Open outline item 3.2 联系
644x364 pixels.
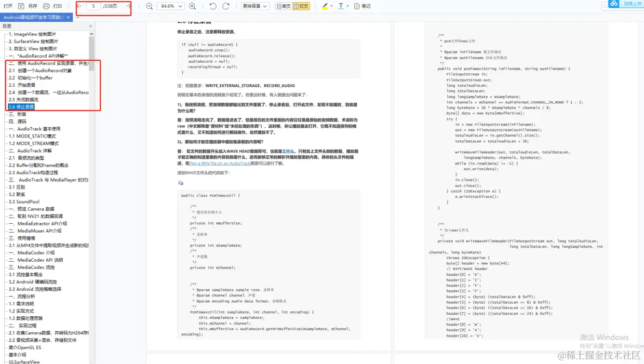coord(17,194)
